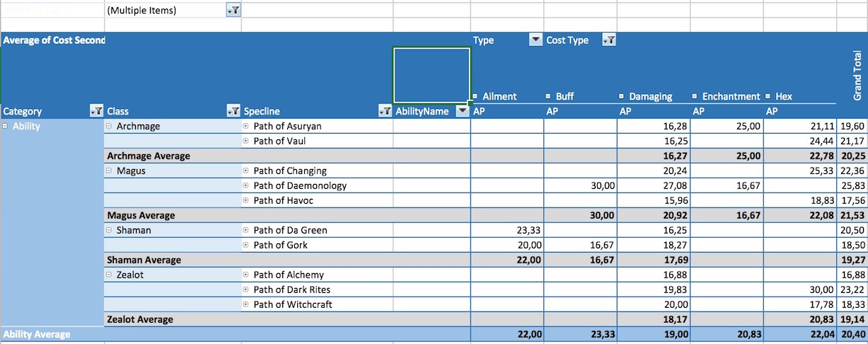
Task: Open the Type column field dropdown
Action: (536, 40)
